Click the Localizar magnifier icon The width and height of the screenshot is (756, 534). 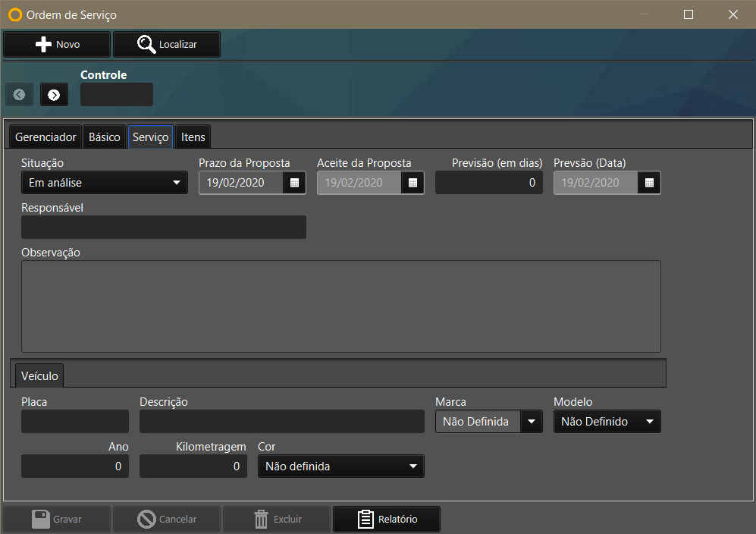(146, 45)
